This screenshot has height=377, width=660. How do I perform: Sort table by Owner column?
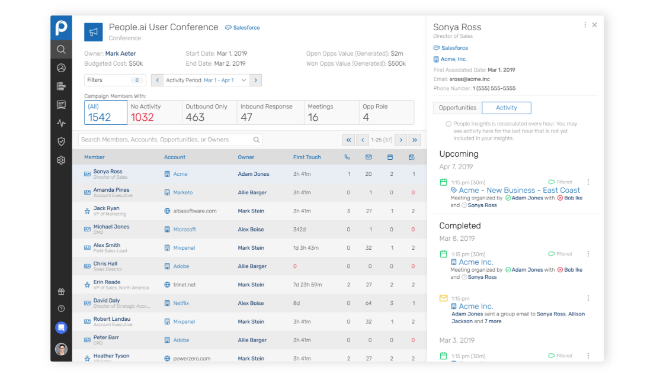246,157
